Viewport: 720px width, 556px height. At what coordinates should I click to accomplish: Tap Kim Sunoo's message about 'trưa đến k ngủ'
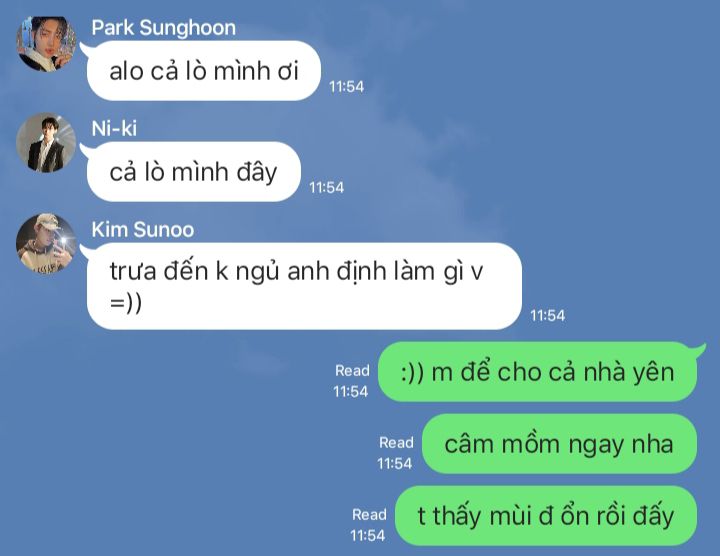click(304, 286)
